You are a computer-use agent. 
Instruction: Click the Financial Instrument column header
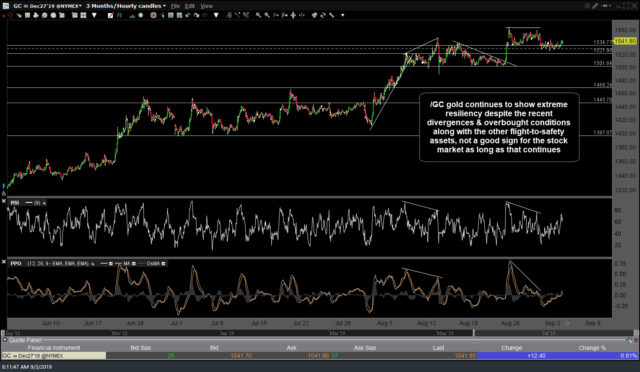(54, 348)
